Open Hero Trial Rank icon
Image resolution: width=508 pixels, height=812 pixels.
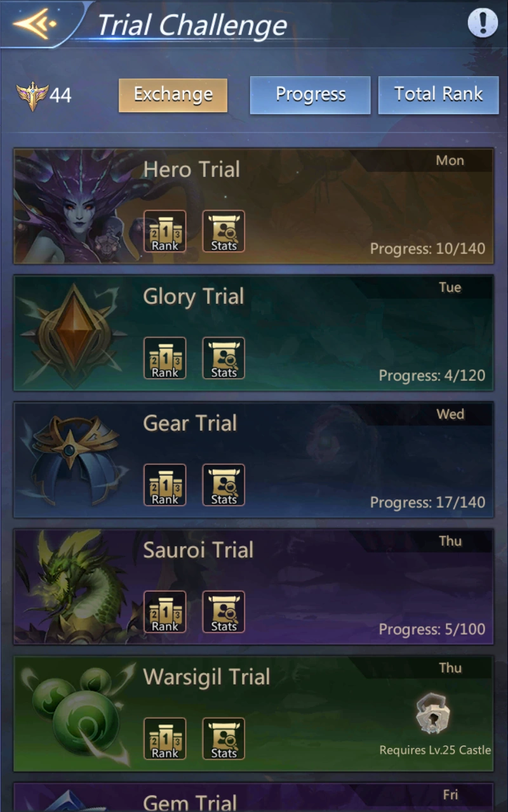pyautogui.click(x=165, y=231)
